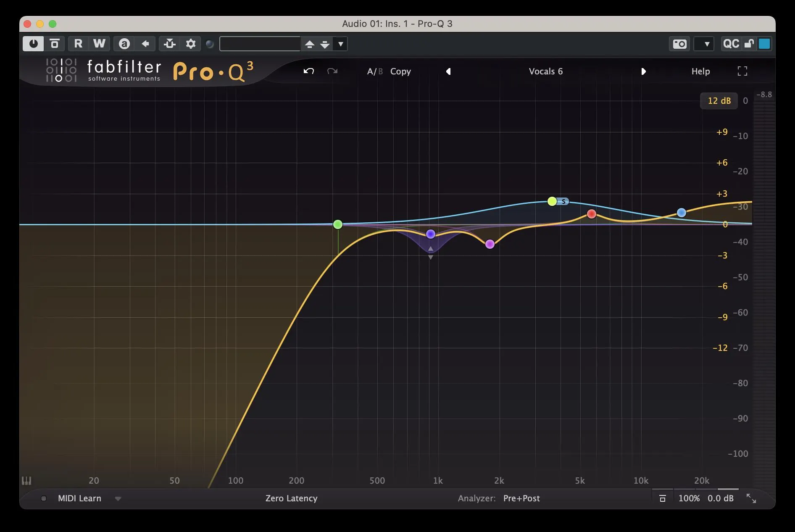Image resolution: width=795 pixels, height=532 pixels.
Task: Enter full screen mode via corner icon
Action: pyautogui.click(x=742, y=71)
